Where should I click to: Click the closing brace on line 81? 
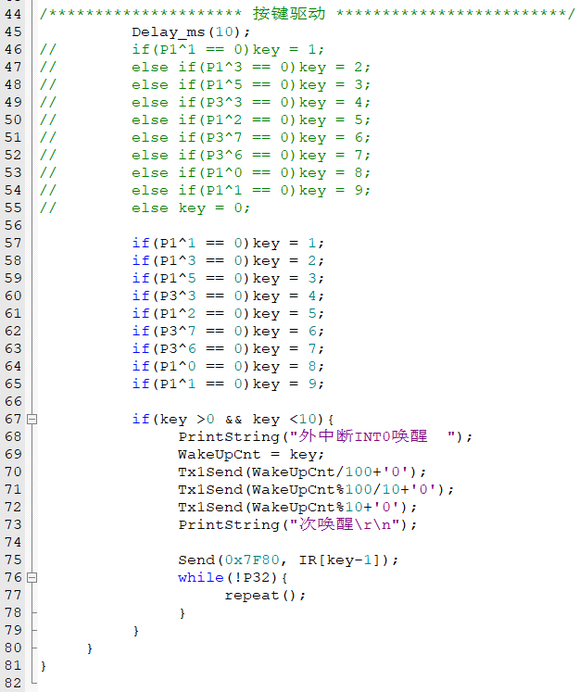pyautogui.click(x=43, y=666)
